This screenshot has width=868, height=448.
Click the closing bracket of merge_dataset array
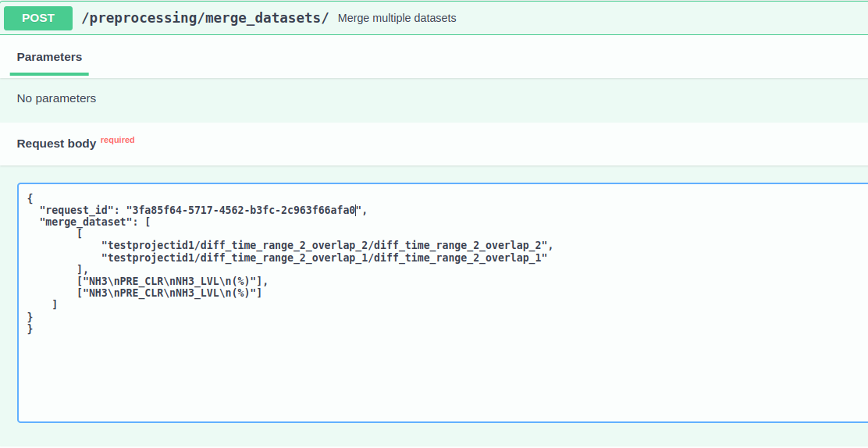click(55, 304)
